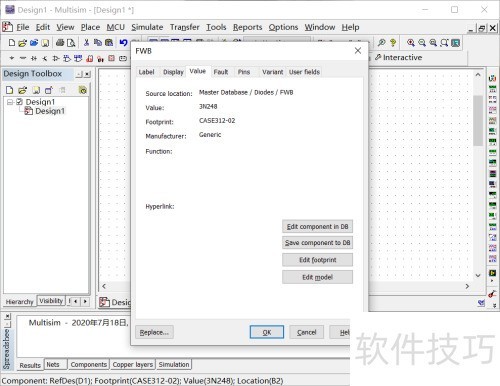
Task: Click the yellow help question mark icon
Action: tap(393, 42)
